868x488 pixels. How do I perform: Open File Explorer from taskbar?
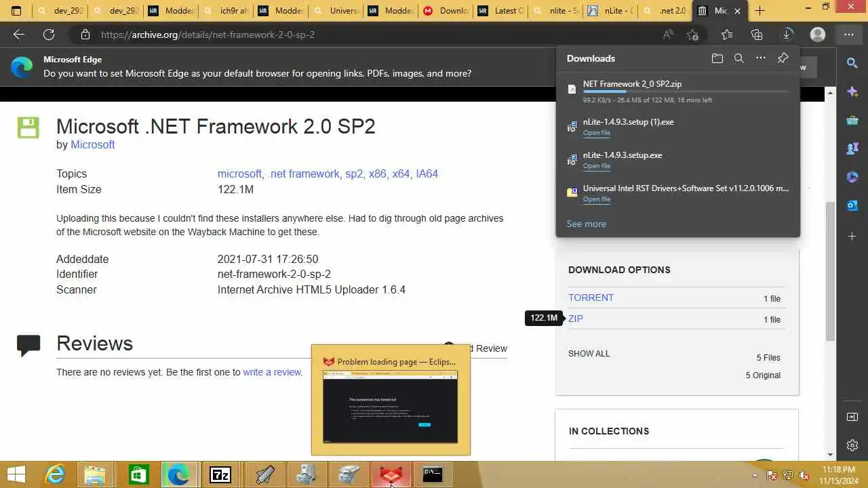(x=95, y=474)
